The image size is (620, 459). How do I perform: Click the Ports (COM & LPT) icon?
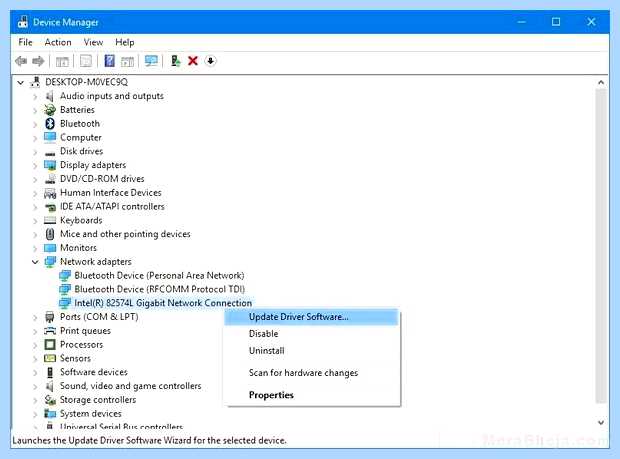[50, 317]
